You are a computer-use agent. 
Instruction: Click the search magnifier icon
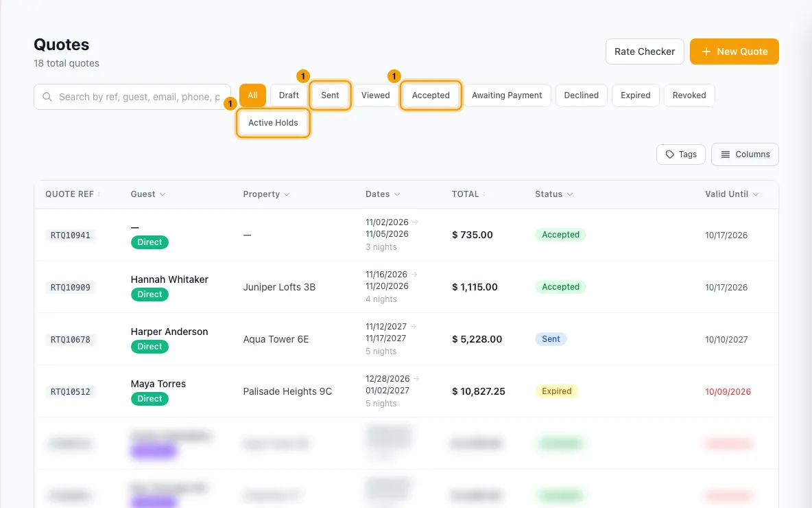[47, 97]
